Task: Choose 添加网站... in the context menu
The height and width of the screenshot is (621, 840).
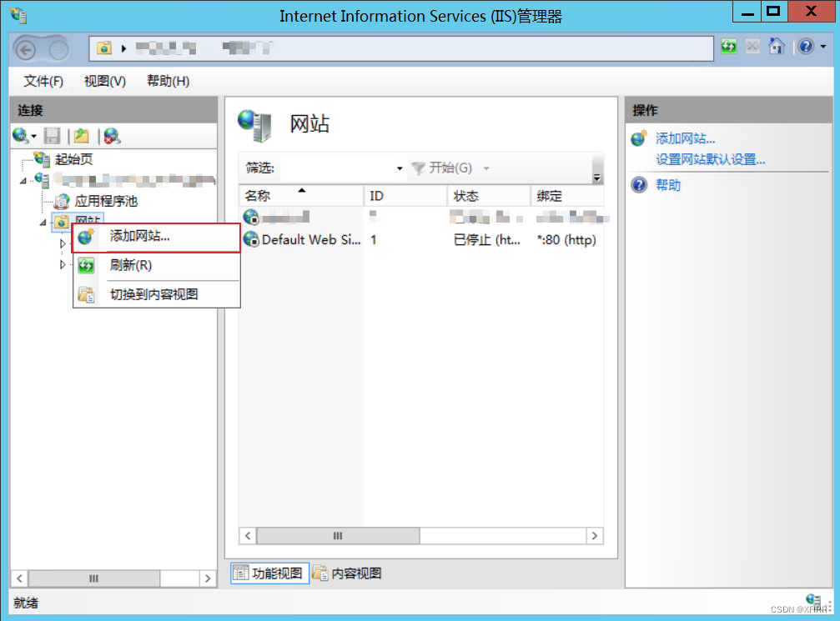Action: (x=157, y=237)
